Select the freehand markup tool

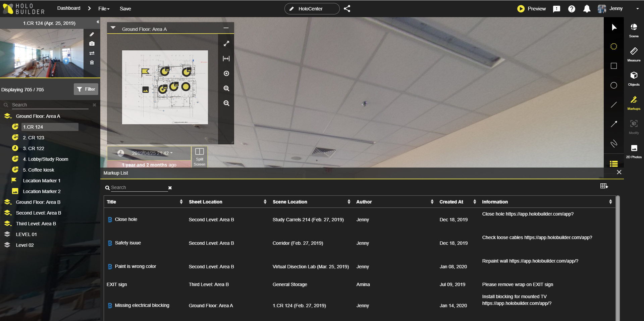(614, 144)
